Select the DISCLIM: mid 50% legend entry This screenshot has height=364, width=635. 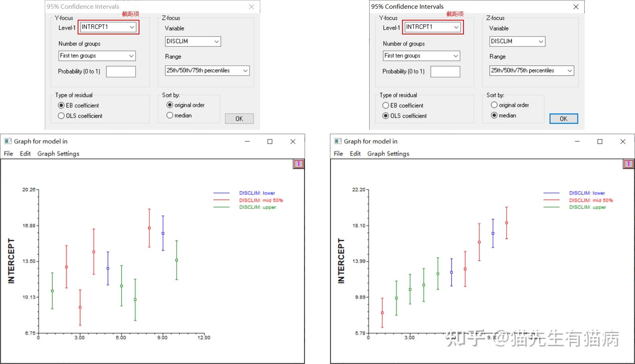pos(261,200)
